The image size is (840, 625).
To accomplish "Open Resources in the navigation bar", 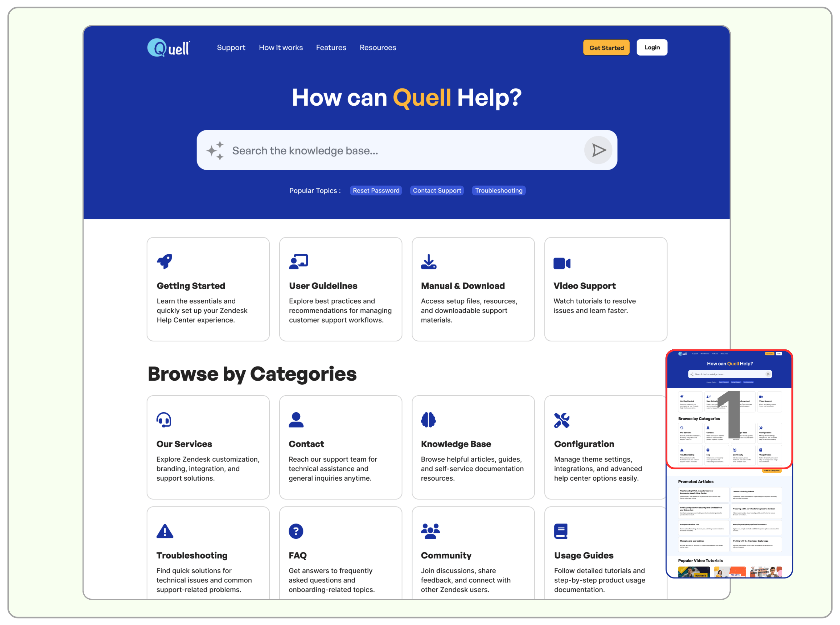I will pyautogui.click(x=377, y=48).
